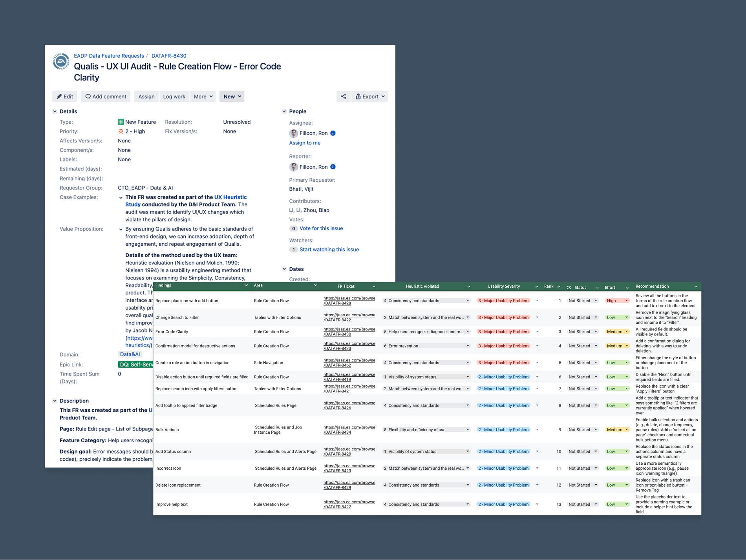Open the Usability Severity column filter dropdown

[536, 286]
